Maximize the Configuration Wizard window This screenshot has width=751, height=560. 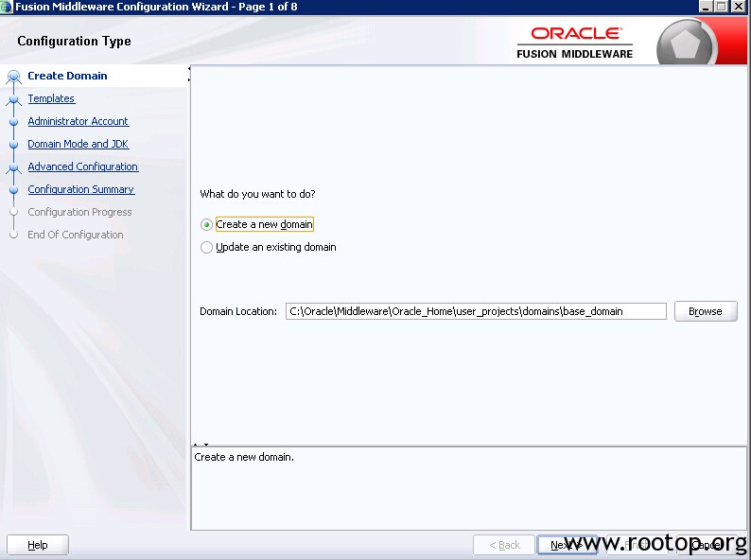coord(722,7)
